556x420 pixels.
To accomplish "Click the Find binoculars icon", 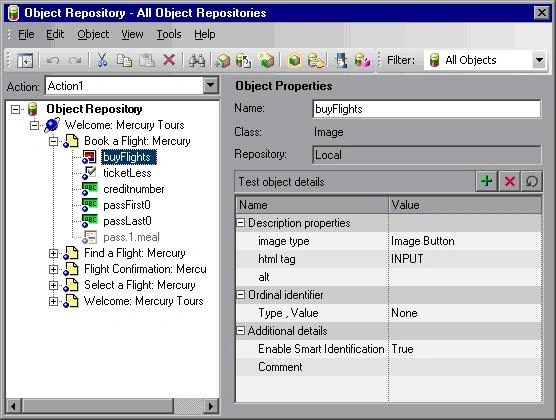I will (197, 60).
